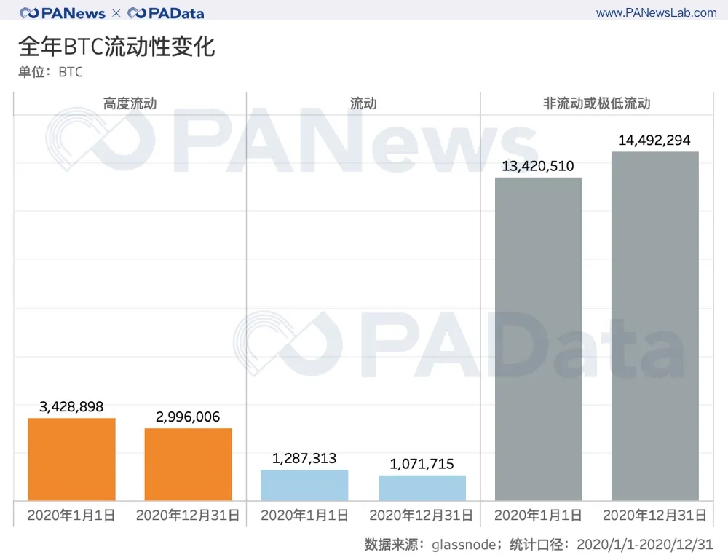This screenshot has height=560, width=728.
Task: Click the chart title 全年BTC流动性变化
Action: 116,46
